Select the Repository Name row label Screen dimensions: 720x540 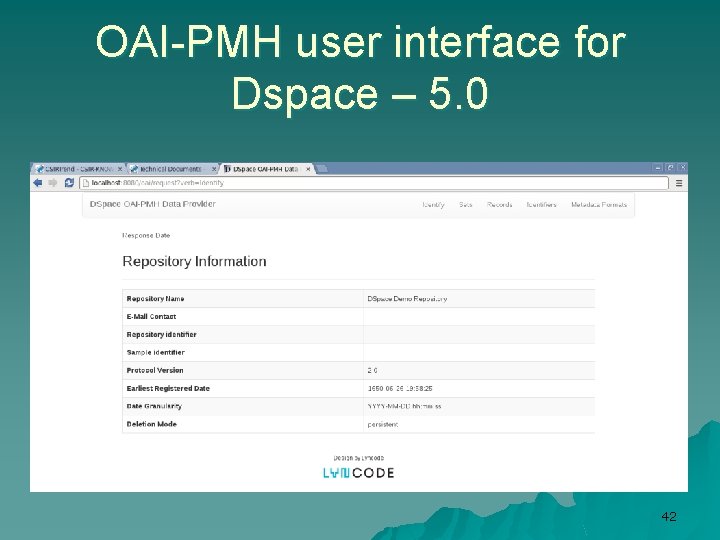pyautogui.click(x=155, y=299)
